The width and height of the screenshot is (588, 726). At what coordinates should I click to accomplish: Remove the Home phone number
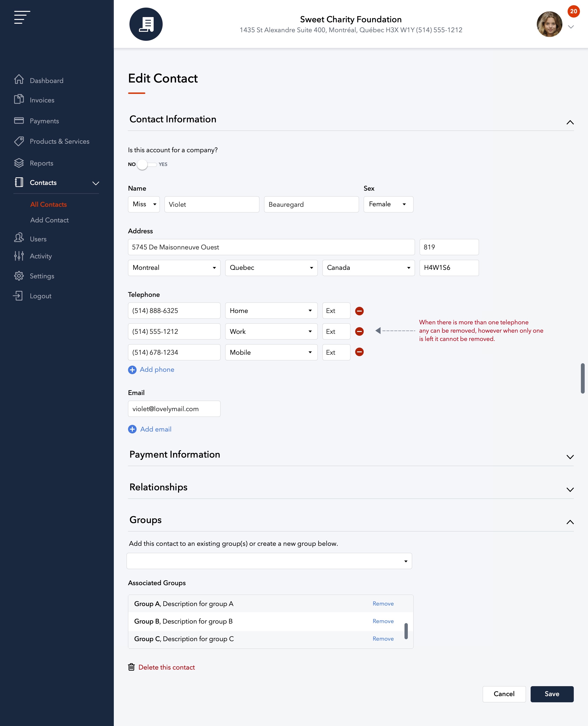click(359, 311)
